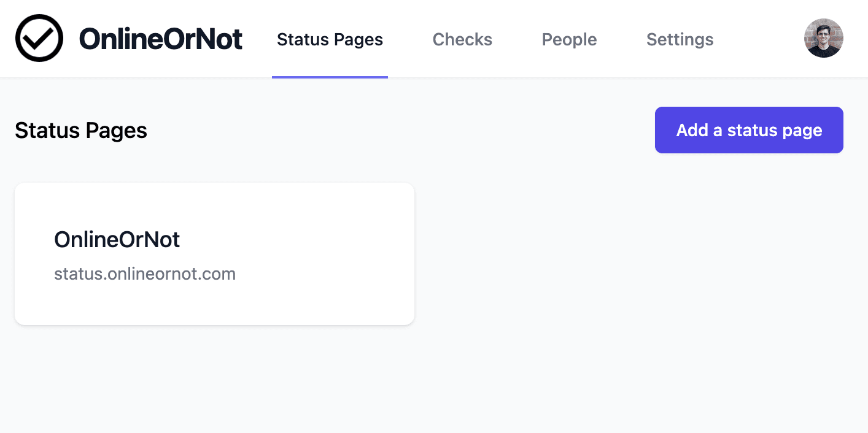The height and width of the screenshot is (433, 868).
Task: Open the OnlineOrNot status page card
Action: (214, 253)
